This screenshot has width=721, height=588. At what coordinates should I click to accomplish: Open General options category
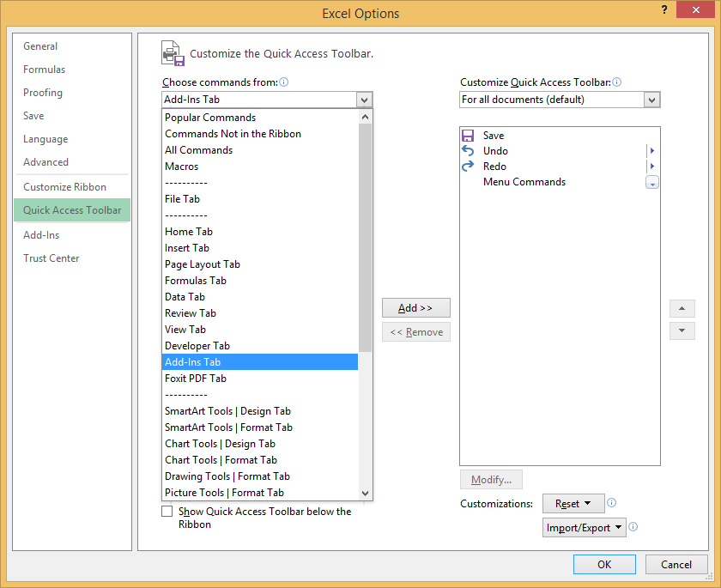pyautogui.click(x=72, y=46)
